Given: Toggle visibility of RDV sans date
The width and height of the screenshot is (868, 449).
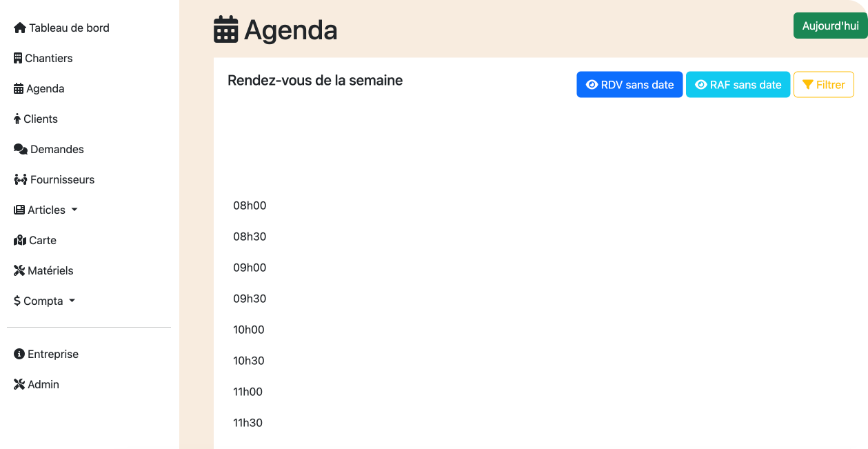Looking at the screenshot, I should click(x=629, y=85).
